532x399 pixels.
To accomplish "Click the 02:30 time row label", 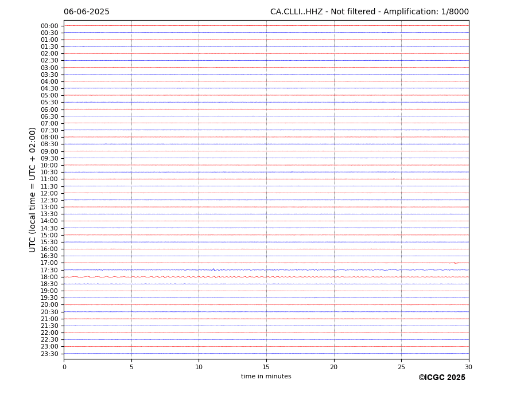I will click(x=49, y=60).
